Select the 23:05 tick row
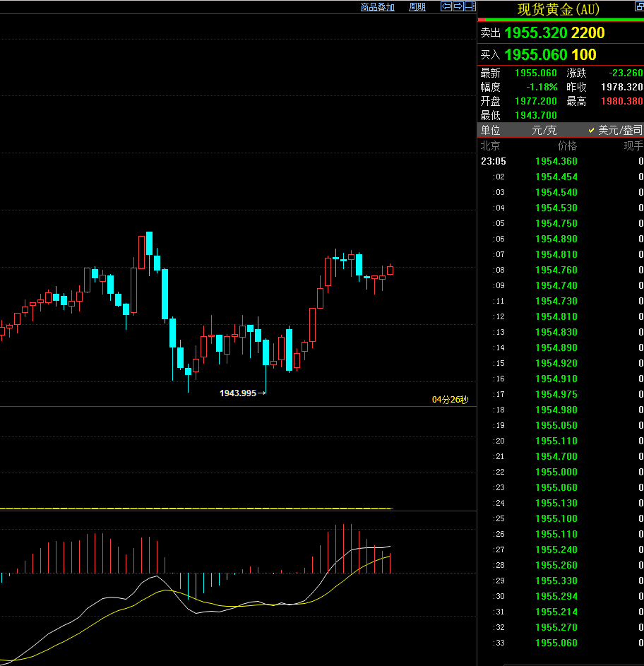Viewport: 644px width, 666px height. pyautogui.click(x=561, y=162)
